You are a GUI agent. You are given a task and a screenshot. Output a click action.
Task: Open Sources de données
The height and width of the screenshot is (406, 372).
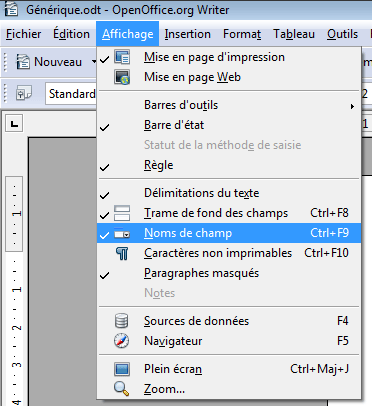pos(229,321)
